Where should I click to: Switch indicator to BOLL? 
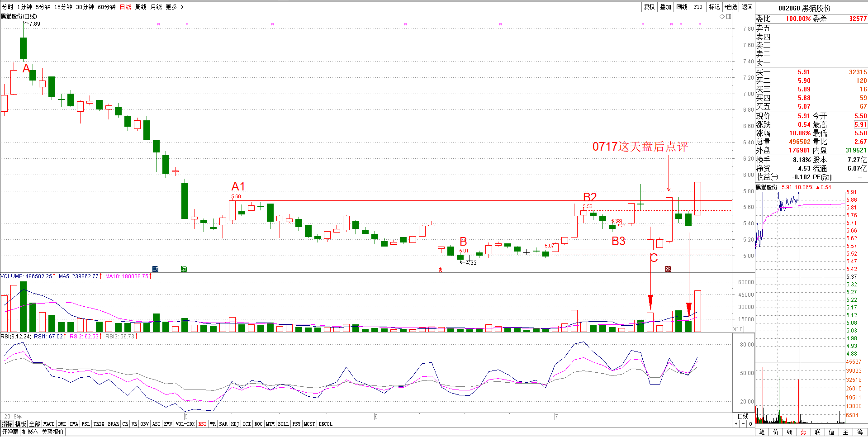click(x=284, y=424)
